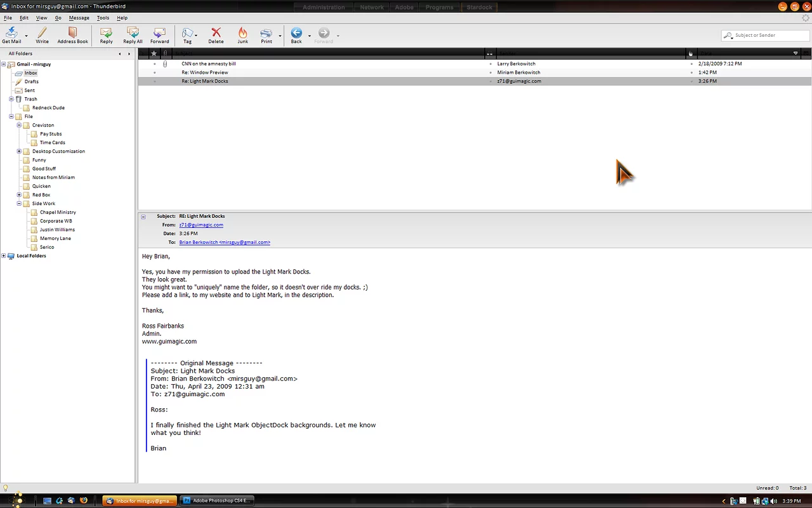812x508 pixels.
Task: Click the z71@guimagic.com sender link
Action: pos(201,225)
